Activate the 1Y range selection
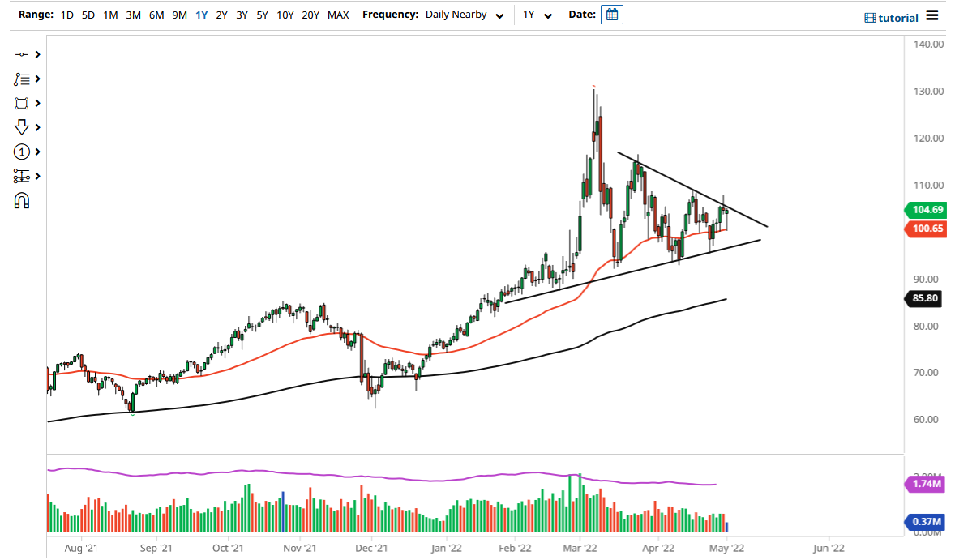The image size is (955, 560). coord(201,15)
